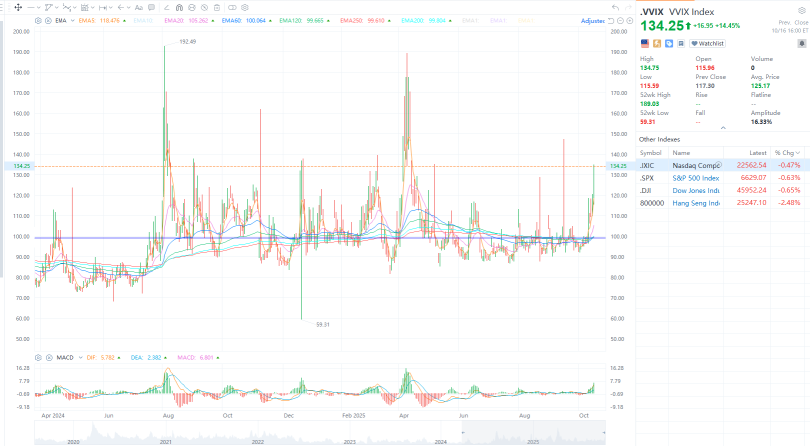Viewport: 810px width, 446px height.
Task: Click the timeline range navigator at bottom
Action: point(320,432)
